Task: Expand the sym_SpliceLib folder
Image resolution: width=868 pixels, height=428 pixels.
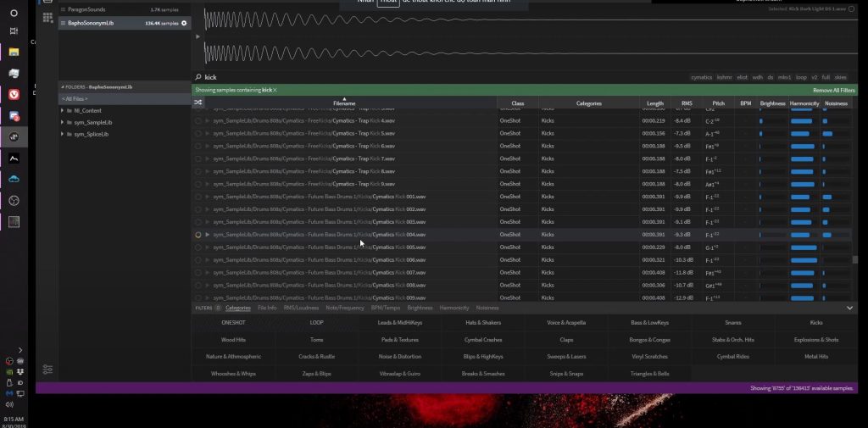Action: (x=63, y=134)
